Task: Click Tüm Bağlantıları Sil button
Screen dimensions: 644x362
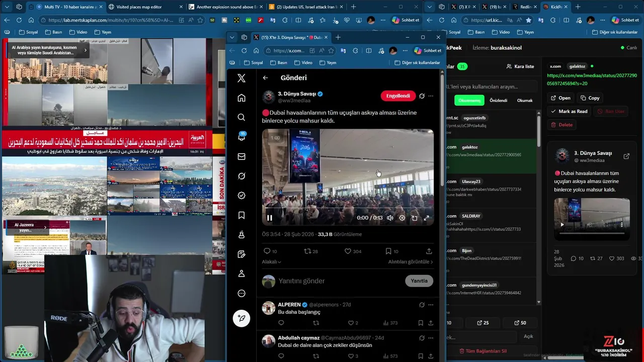Action: pyautogui.click(x=482, y=351)
